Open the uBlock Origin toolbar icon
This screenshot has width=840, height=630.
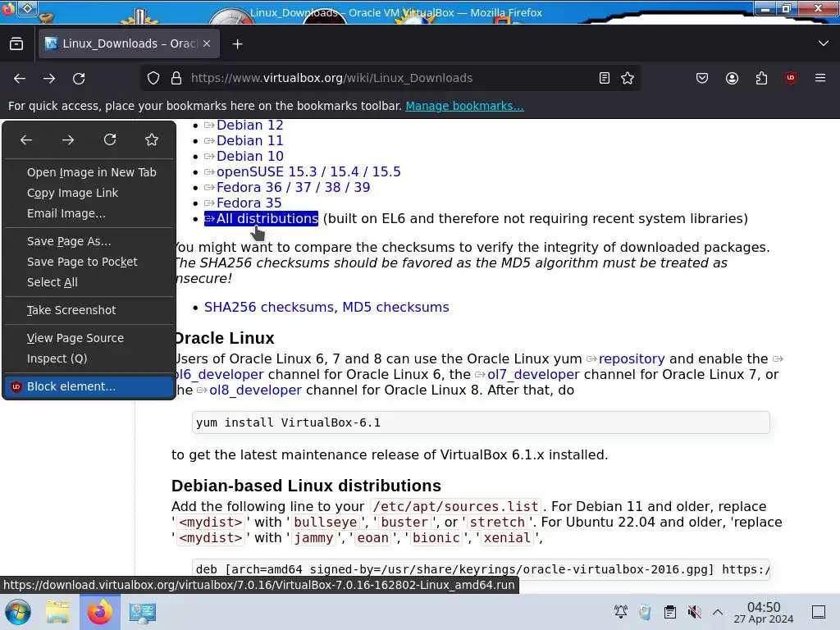[791, 78]
